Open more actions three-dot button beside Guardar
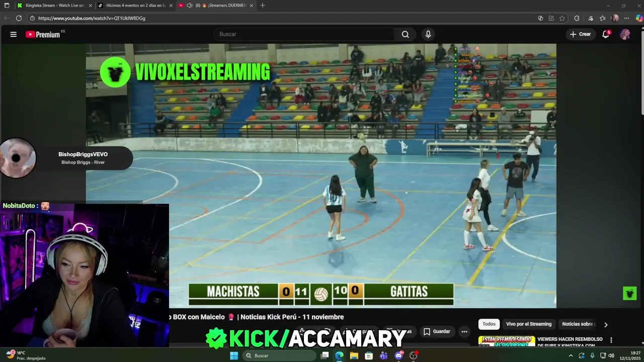This screenshot has height=362, width=644. 464,331
